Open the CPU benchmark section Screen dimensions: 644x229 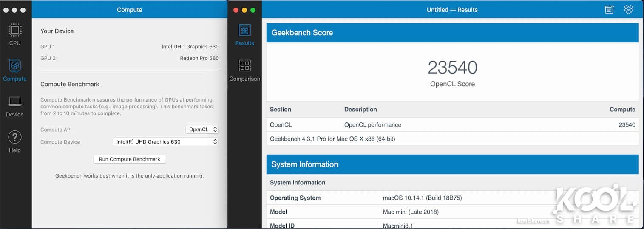point(15,34)
